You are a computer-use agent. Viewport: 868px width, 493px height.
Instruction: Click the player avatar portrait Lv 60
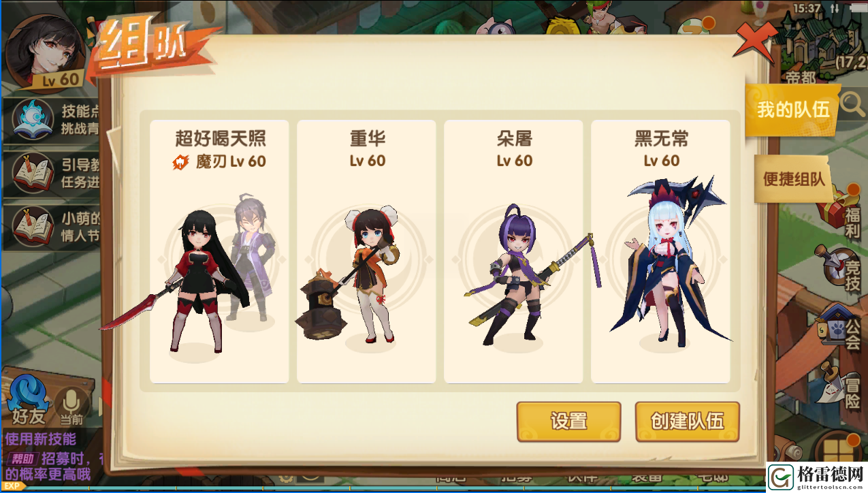click(45, 52)
